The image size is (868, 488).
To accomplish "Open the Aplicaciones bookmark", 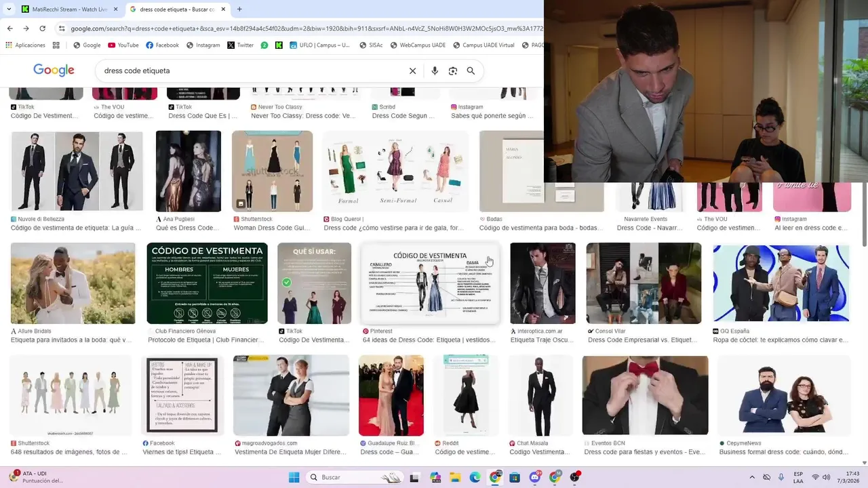I will [x=25, y=45].
